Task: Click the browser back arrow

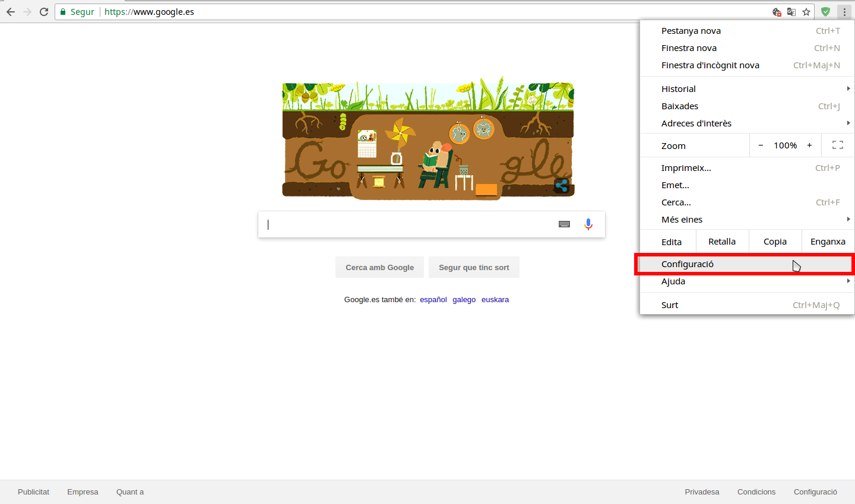Action: [11, 12]
